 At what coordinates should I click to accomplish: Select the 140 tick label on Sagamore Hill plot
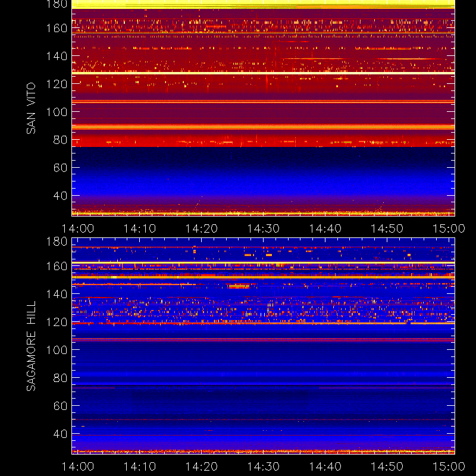57,294
